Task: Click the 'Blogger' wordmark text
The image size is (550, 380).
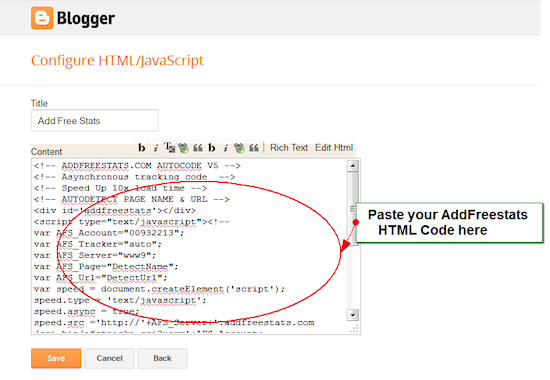Action: click(x=86, y=18)
